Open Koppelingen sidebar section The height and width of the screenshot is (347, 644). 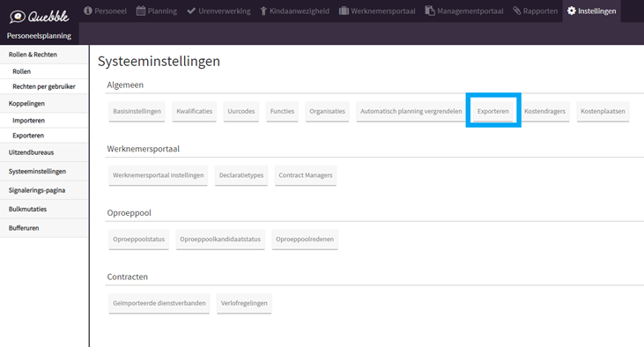pyautogui.click(x=44, y=104)
